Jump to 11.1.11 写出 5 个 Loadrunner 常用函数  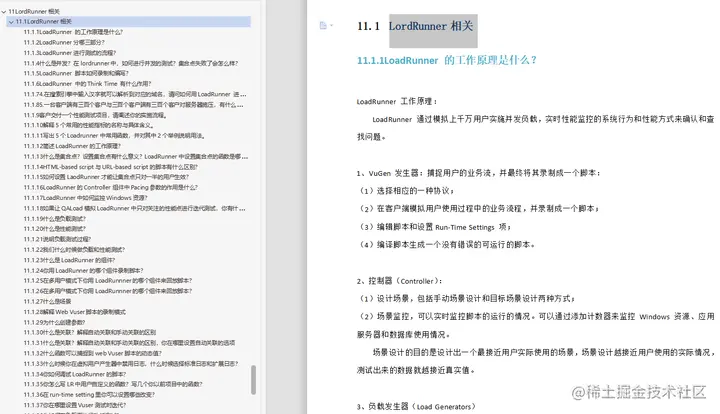tap(114, 136)
